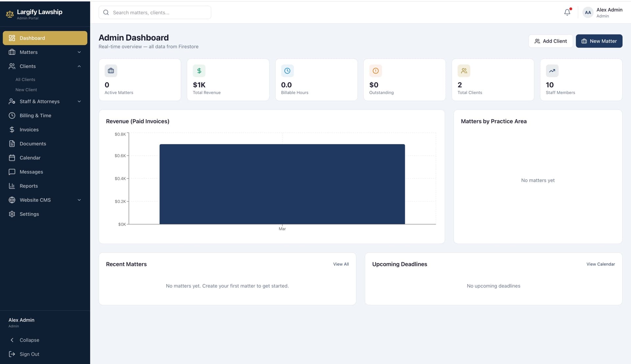Open the Settings gear in the sidebar
This screenshot has width=631, height=364.
point(12,214)
